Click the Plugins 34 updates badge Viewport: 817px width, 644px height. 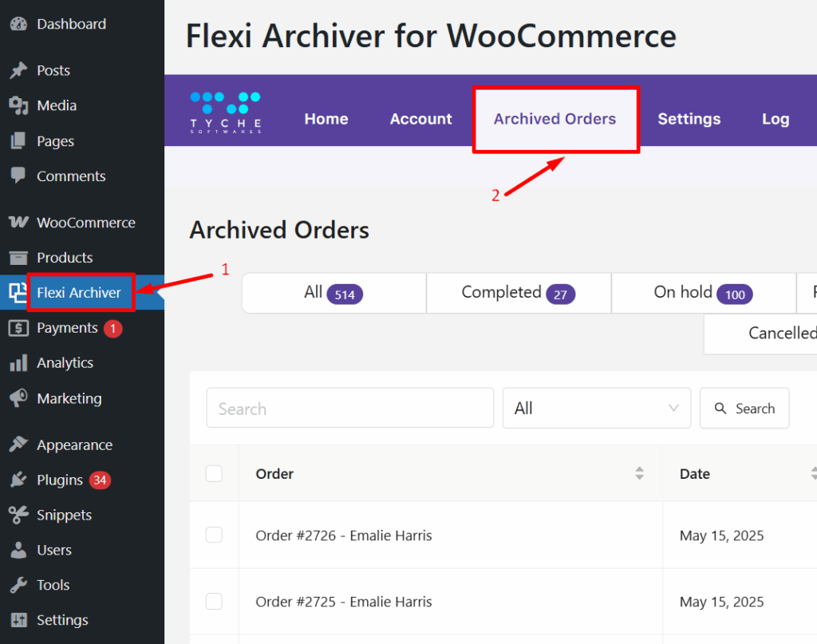[100, 480]
